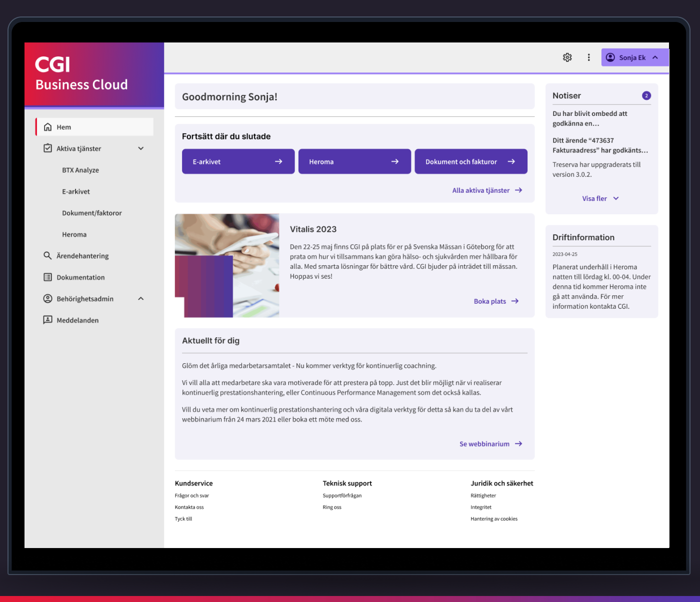700x602 pixels.
Task: Click the Ärendehantering magnifier icon
Action: [47, 256]
